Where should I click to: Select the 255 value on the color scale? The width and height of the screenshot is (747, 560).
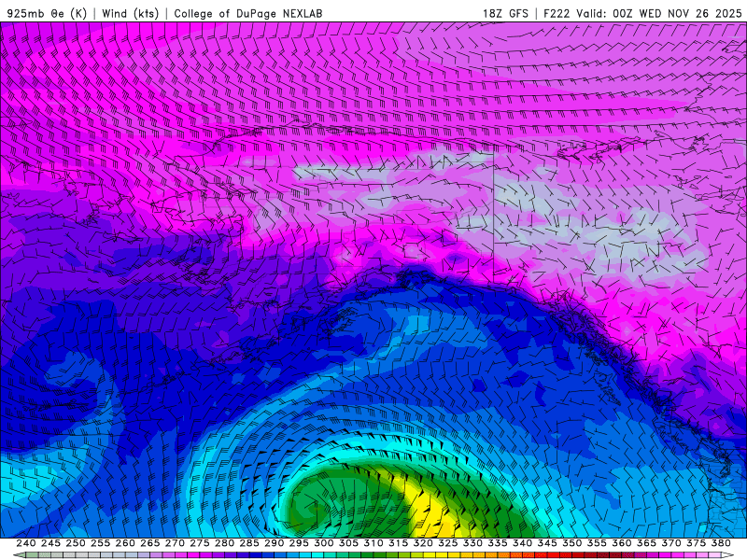coord(100,543)
